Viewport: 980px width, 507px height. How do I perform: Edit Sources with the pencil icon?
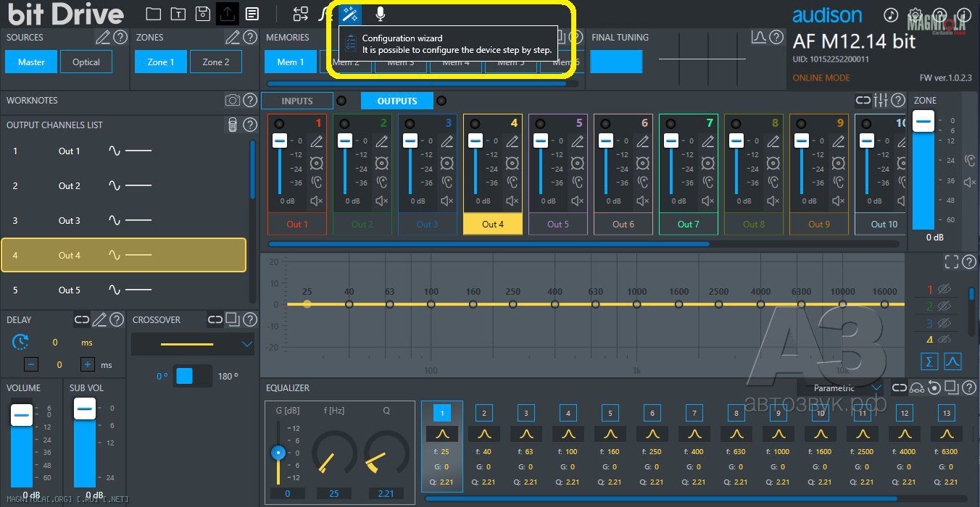point(103,37)
